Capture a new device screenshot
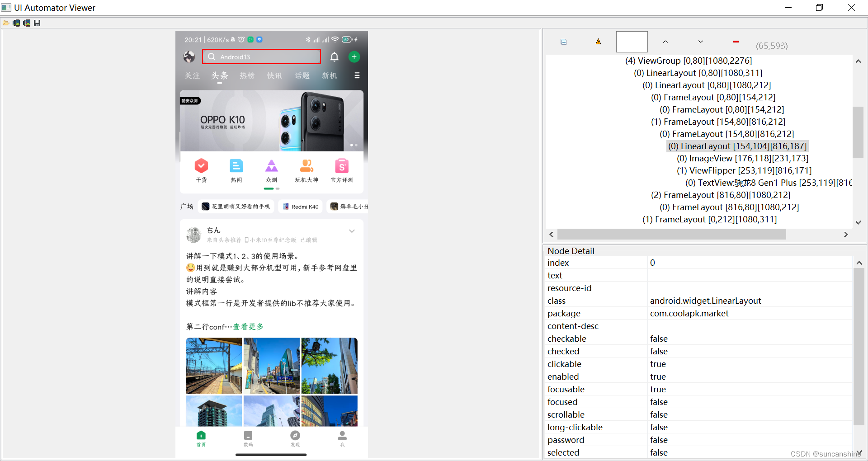Viewport: 868px width, 461px height. (x=16, y=23)
